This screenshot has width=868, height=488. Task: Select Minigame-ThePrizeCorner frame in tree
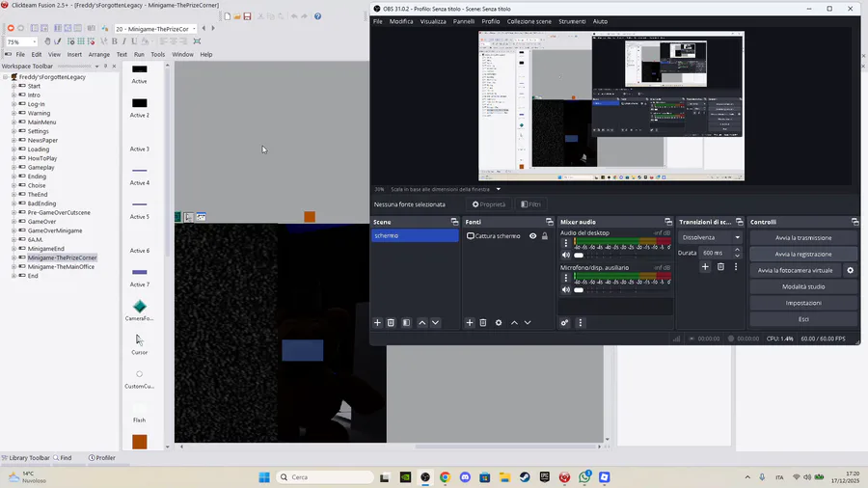[62, 258]
